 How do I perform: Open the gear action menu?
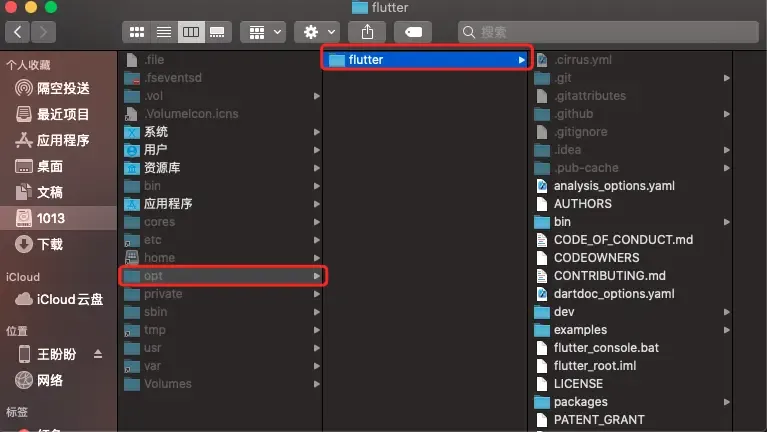(x=317, y=32)
